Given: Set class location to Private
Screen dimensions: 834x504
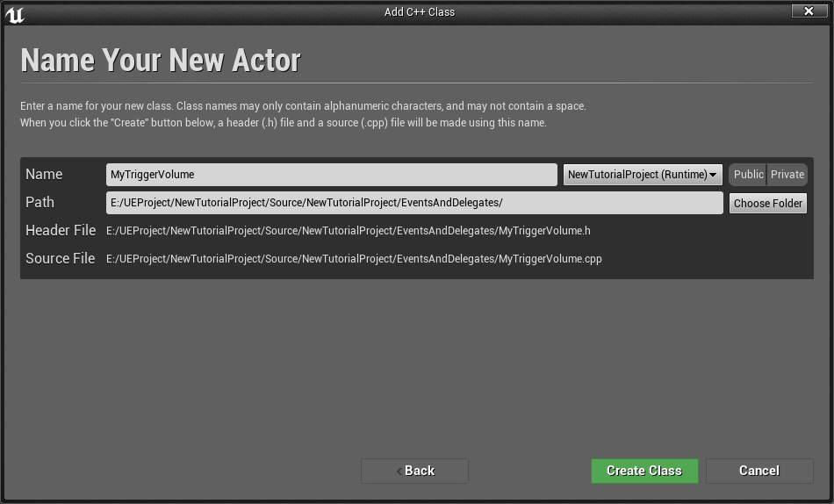Looking at the screenshot, I should click(787, 175).
